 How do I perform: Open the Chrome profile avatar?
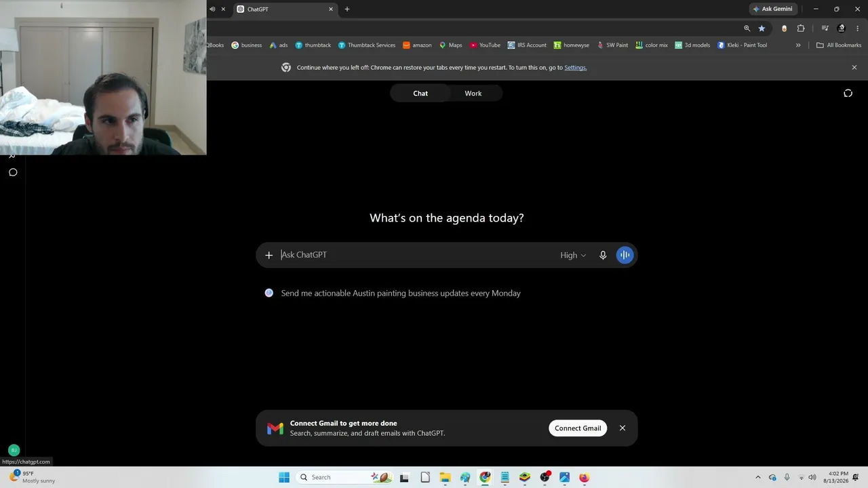tap(842, 28)
